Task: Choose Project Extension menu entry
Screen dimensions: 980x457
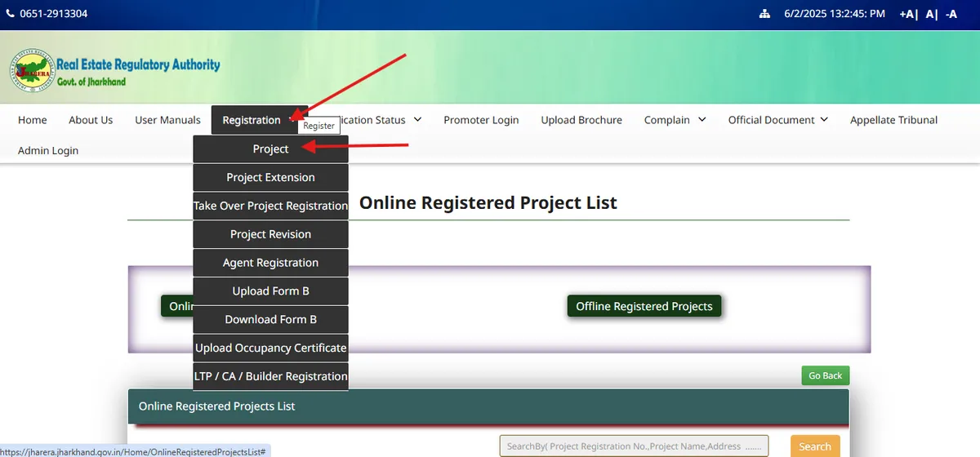Action: (x=270, y=178)
